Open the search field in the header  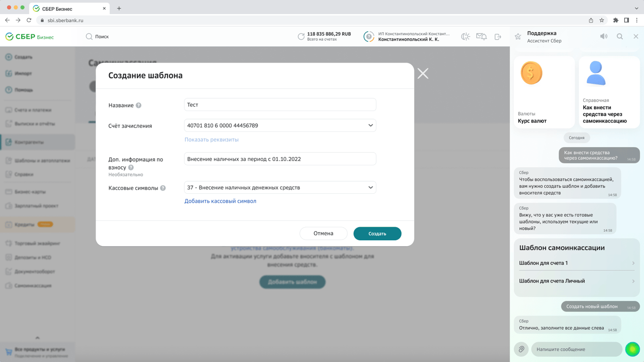(x=98, y=37)
